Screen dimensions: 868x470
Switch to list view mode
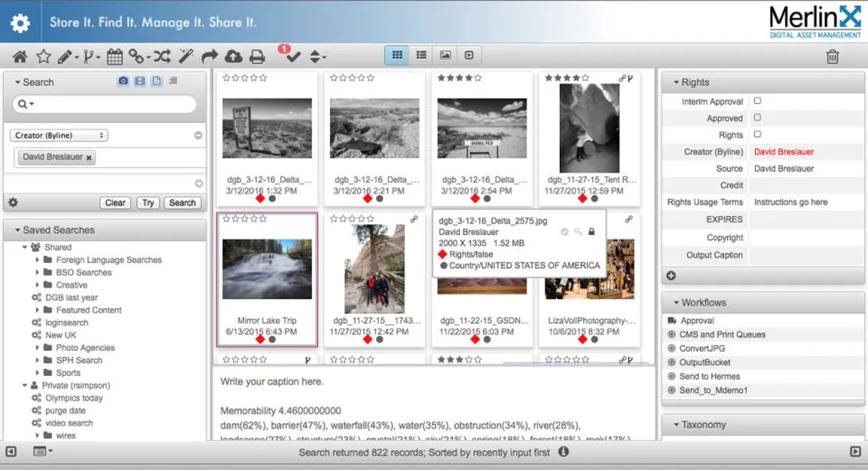point(421,55)
